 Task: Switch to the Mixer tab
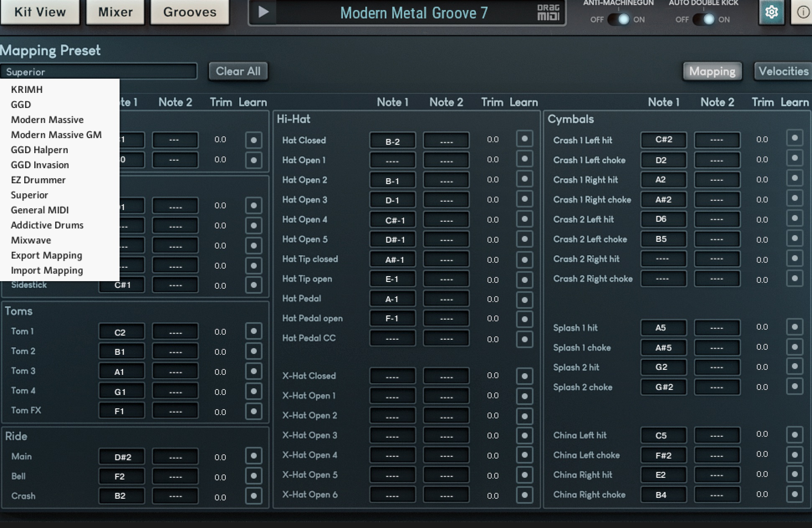coord(115,12)
